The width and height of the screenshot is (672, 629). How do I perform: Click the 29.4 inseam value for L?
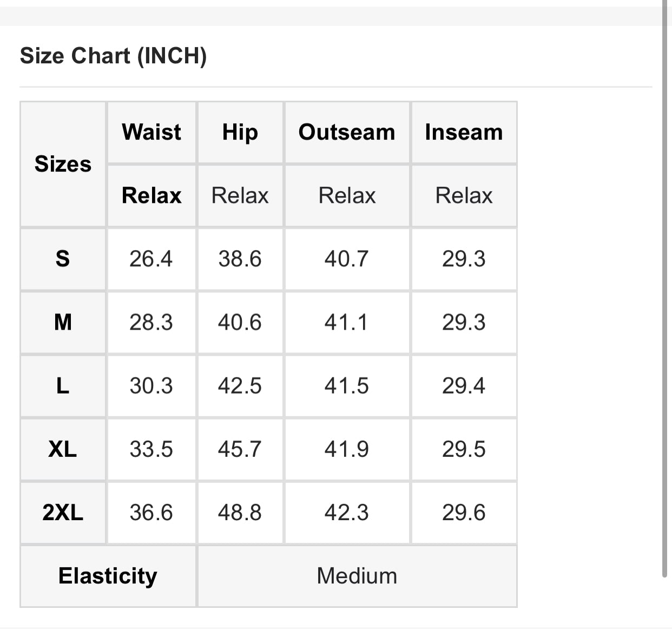464,385
